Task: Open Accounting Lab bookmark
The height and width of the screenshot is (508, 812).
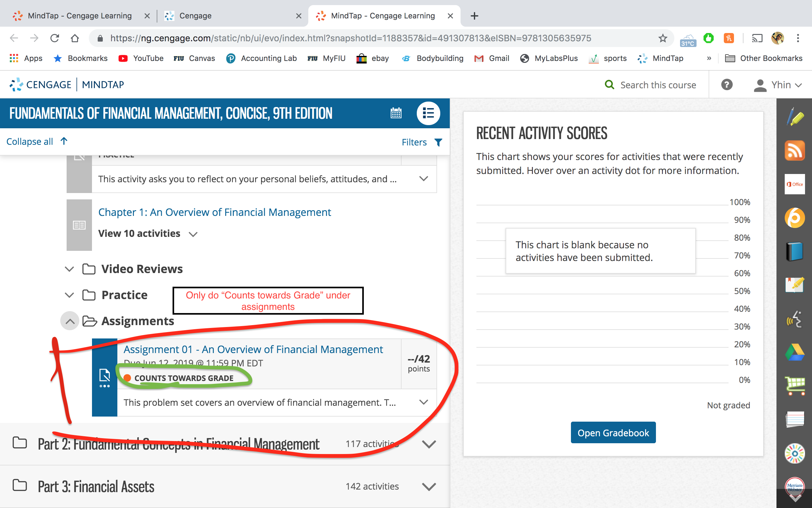Action: coord(261,58)
